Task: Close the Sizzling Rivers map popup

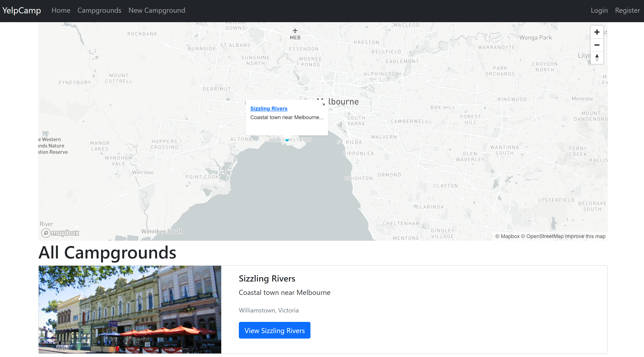Action: point(324,104)
